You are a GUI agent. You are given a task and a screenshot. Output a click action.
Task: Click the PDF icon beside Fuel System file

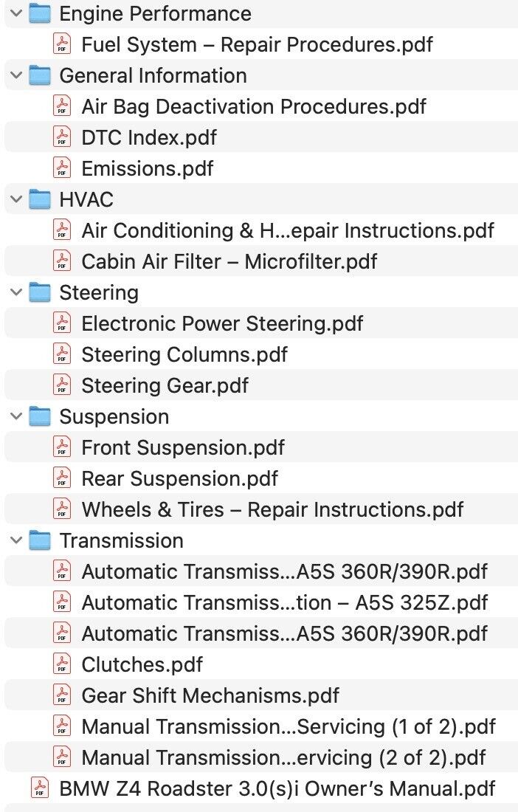coord(63,44)
